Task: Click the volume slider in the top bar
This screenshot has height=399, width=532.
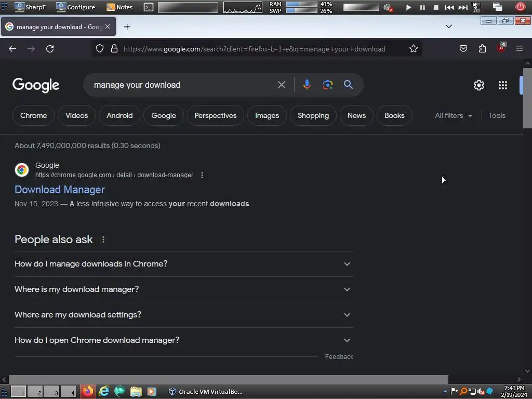Action: coord(361,7)
